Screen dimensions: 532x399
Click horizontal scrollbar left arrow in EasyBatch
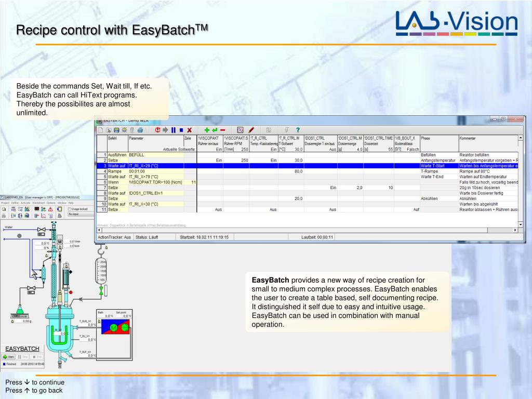[99, 230]
